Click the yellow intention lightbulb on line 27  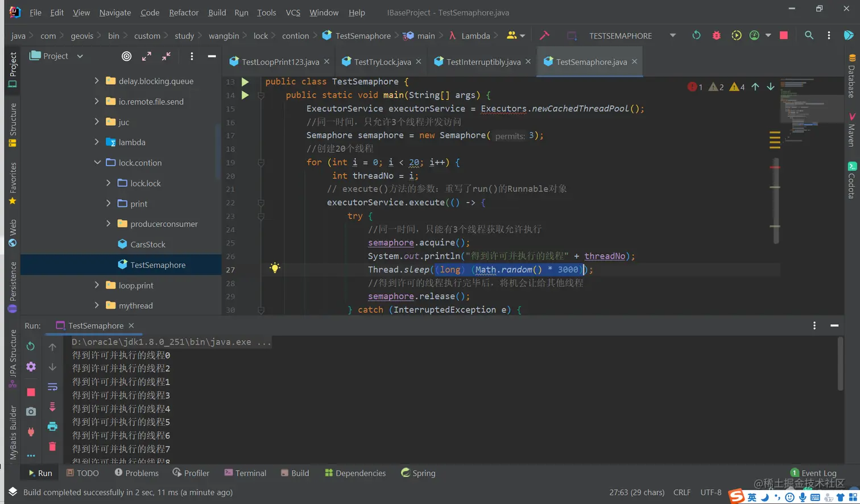click(x=275, y=268)
